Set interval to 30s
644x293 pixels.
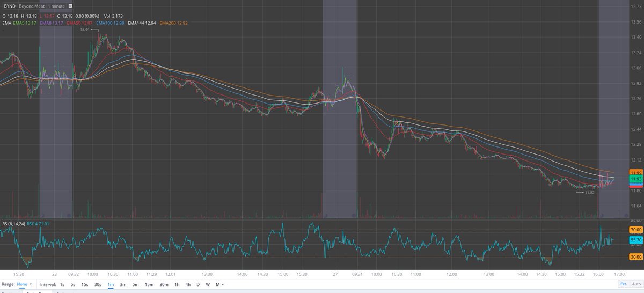[98, 284]
